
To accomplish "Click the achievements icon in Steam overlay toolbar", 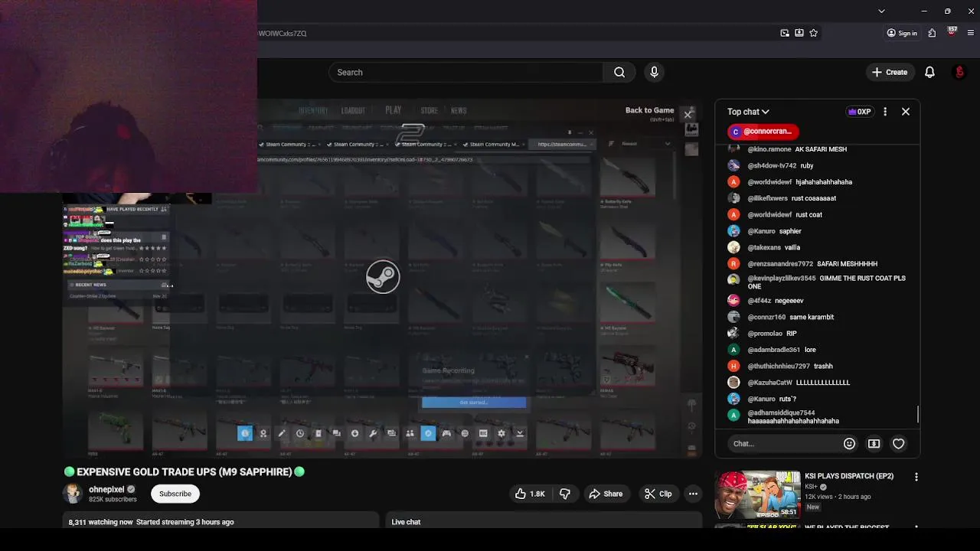I will pyautogui.click(x=263, y=434).
